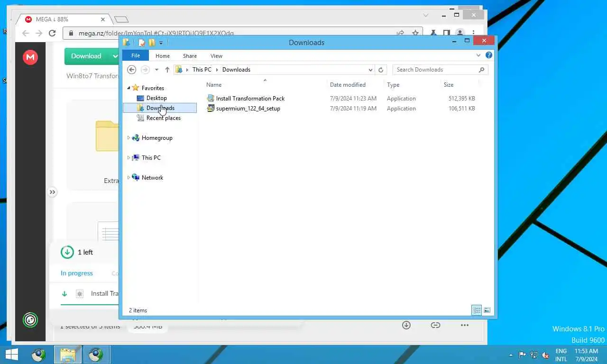Viewport: 607px width, 364px height.
Task: Show hidden tray icons arrow
Action: pos(511,355)
